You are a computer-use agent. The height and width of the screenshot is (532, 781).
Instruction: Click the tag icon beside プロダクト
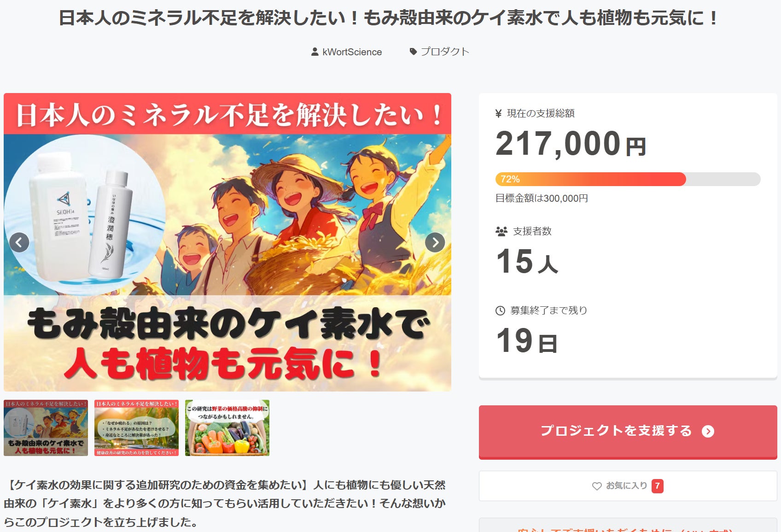click(414, 52)
